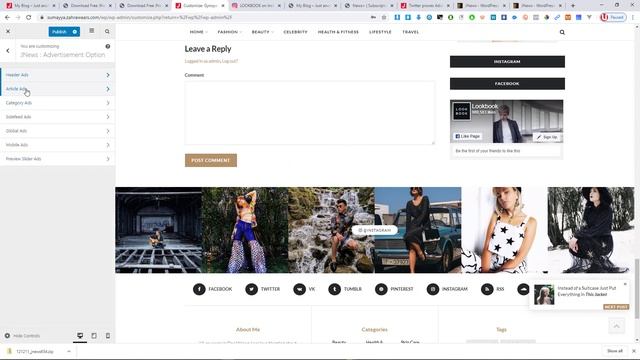Open the downloaded zip file options arrow
Viewport: 640px width, 360px height.
[69, 351]
